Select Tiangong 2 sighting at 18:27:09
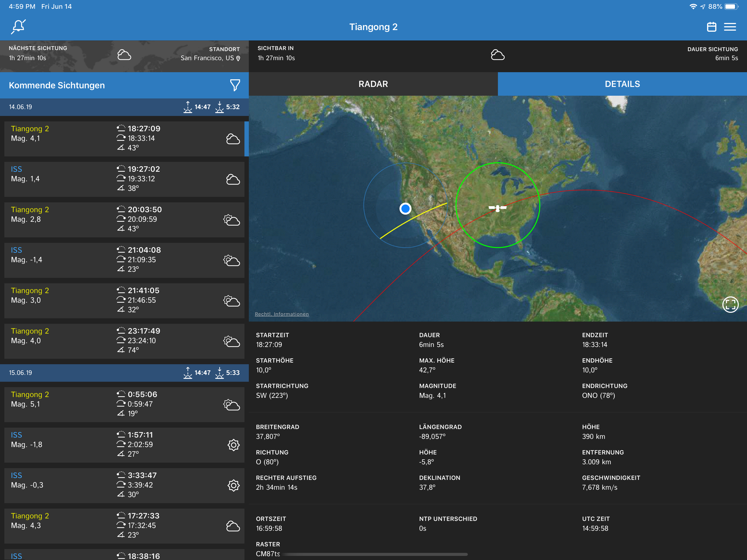The image size is (747, 560). pyautogui.click(x=124, y=139)
